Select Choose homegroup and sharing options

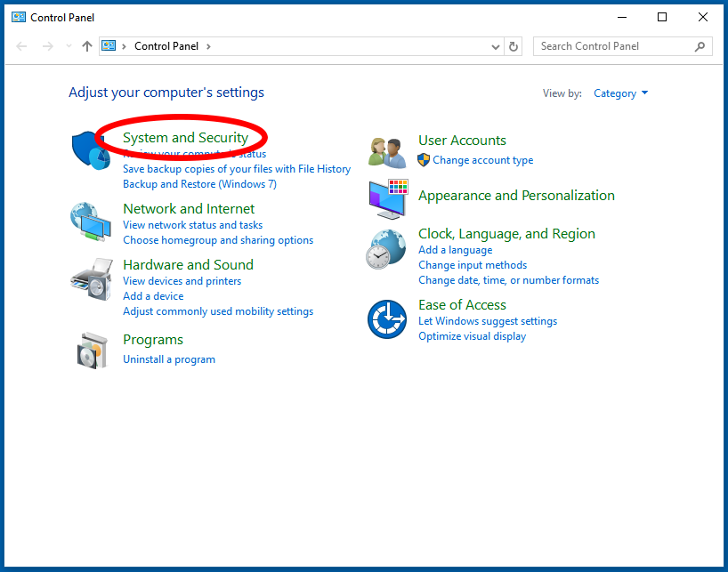pos(218,240)
